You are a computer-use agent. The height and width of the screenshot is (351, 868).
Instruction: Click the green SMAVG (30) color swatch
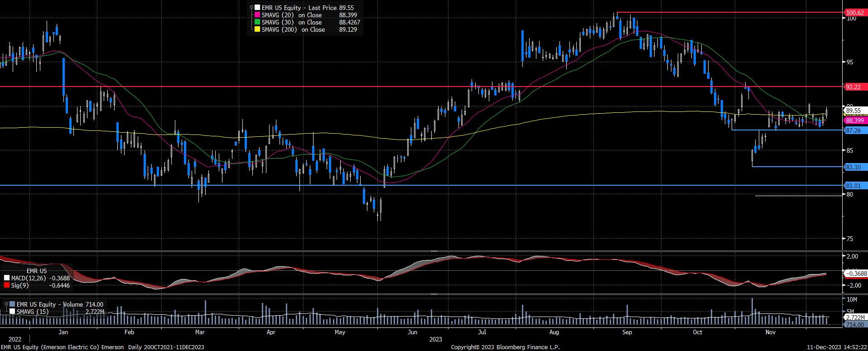[x=257, y=22]
